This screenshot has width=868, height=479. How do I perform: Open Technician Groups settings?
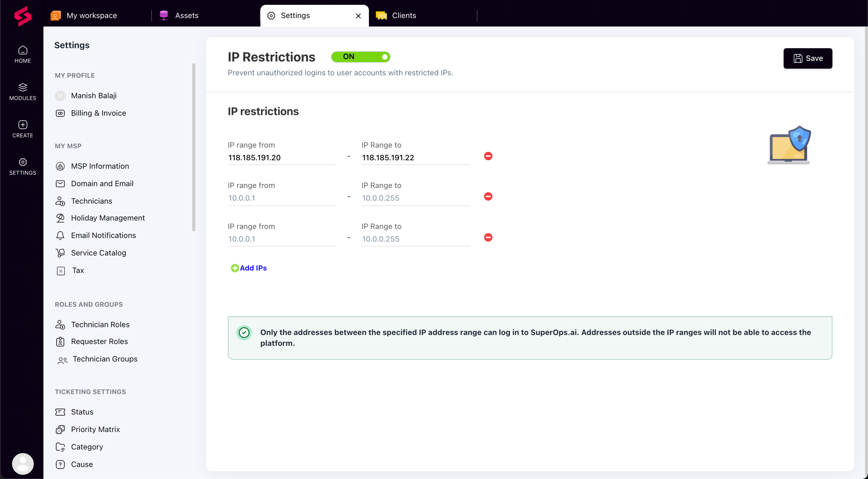coord(105,359)
